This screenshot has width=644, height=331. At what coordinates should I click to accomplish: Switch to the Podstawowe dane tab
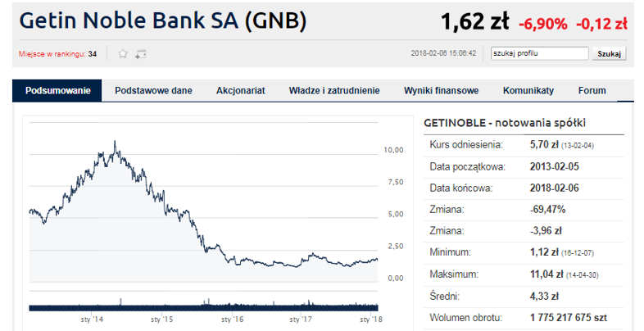[x=153, y=91]
